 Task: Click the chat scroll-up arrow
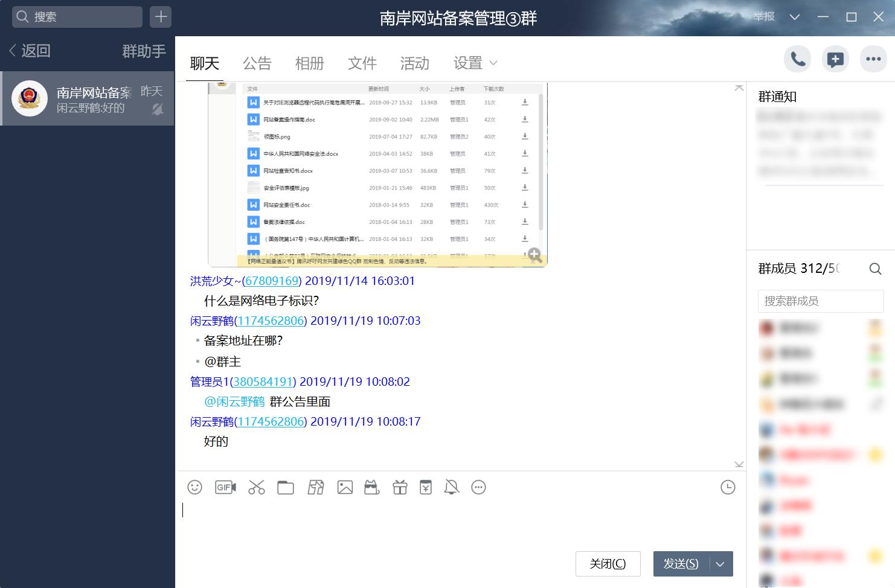[739, 88]
